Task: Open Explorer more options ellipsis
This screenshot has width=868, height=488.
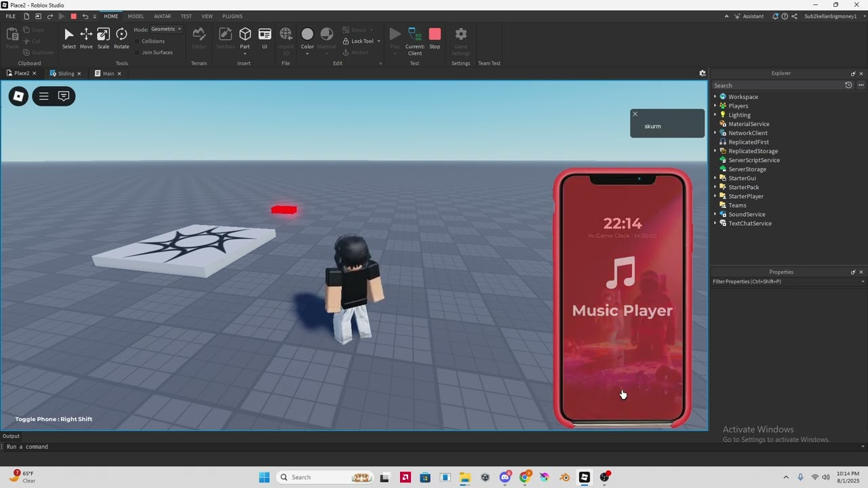Action: (861, 85)
